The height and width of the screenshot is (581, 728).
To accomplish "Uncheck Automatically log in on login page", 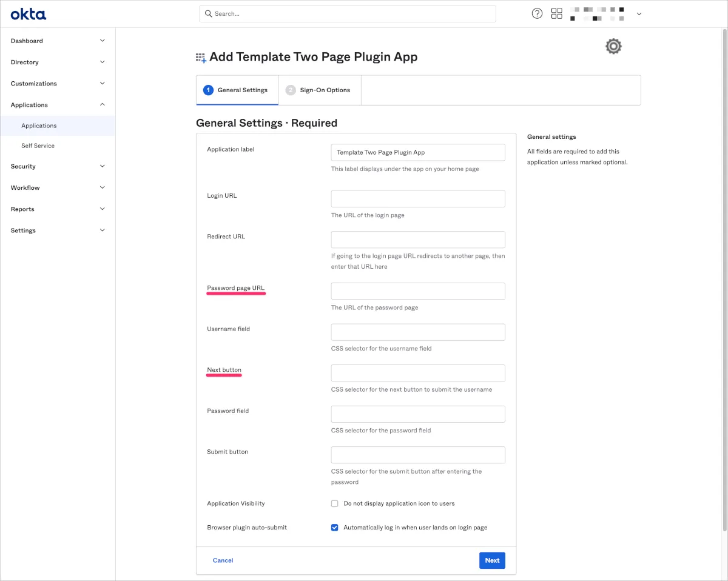I will (x=334, y=528).
